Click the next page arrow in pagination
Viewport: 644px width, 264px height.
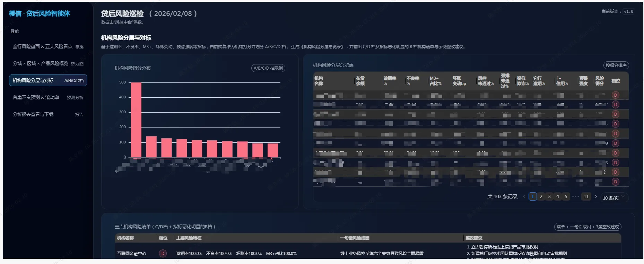595,196
